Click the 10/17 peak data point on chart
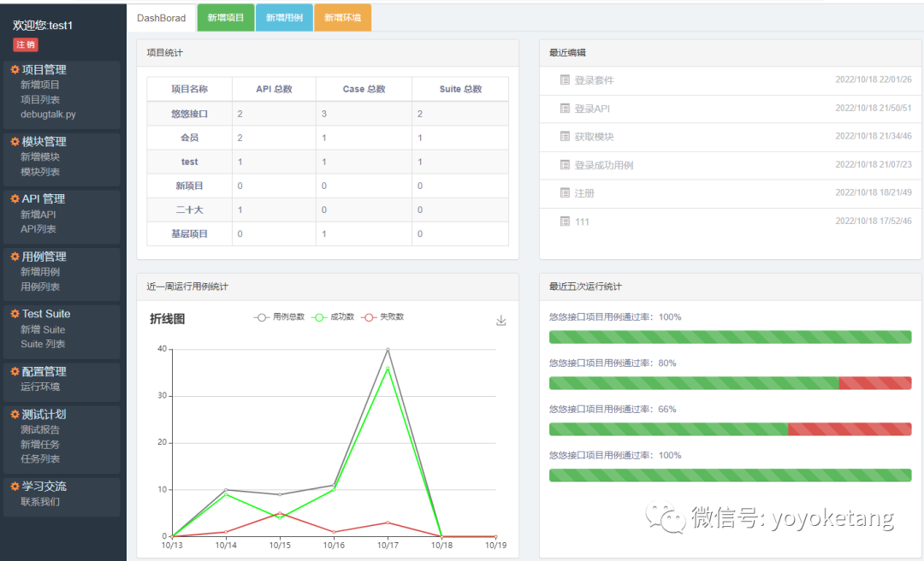This screenshot has width=924, height=561. pyautogui.click(x=388, y=350)
